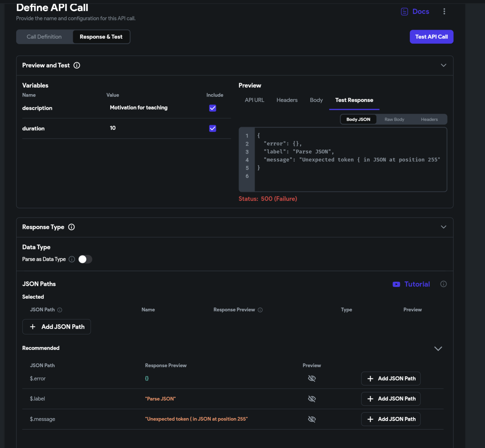Viewport: 485px width, 448px height.
Task: Click the info icon right of Tutorial
Action: [x=443, y=284]
